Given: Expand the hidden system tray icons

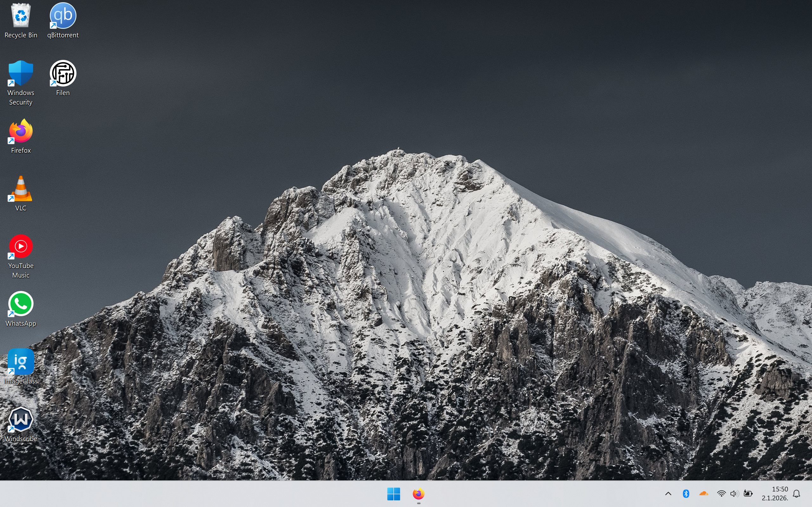Looking at the screenshot, I should pyautogui.click(x=668, y=494).
